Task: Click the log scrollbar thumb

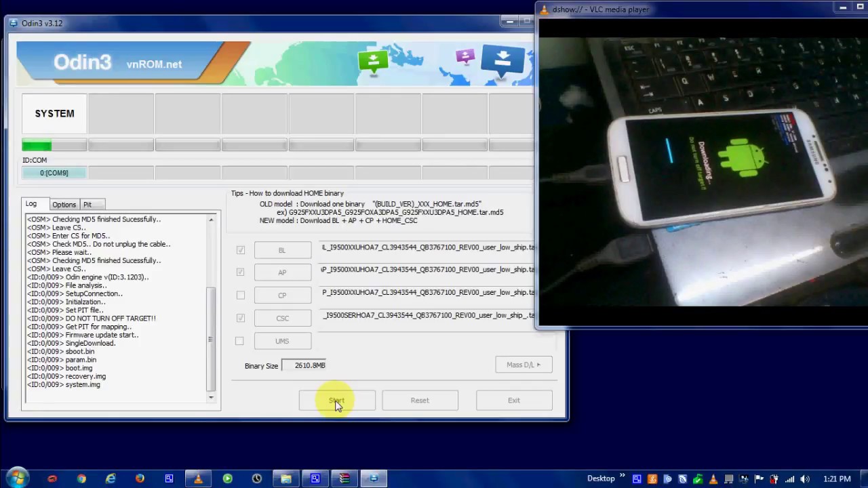Action: [211, 339]
